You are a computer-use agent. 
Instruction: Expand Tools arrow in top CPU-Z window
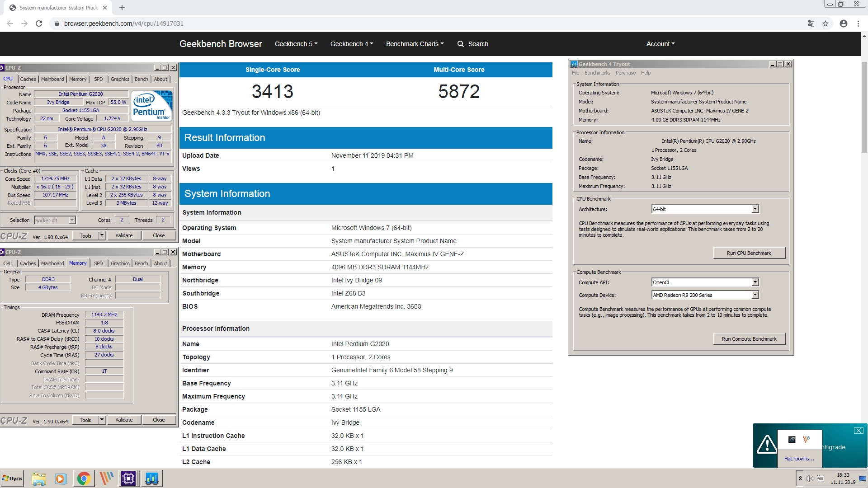102,235
